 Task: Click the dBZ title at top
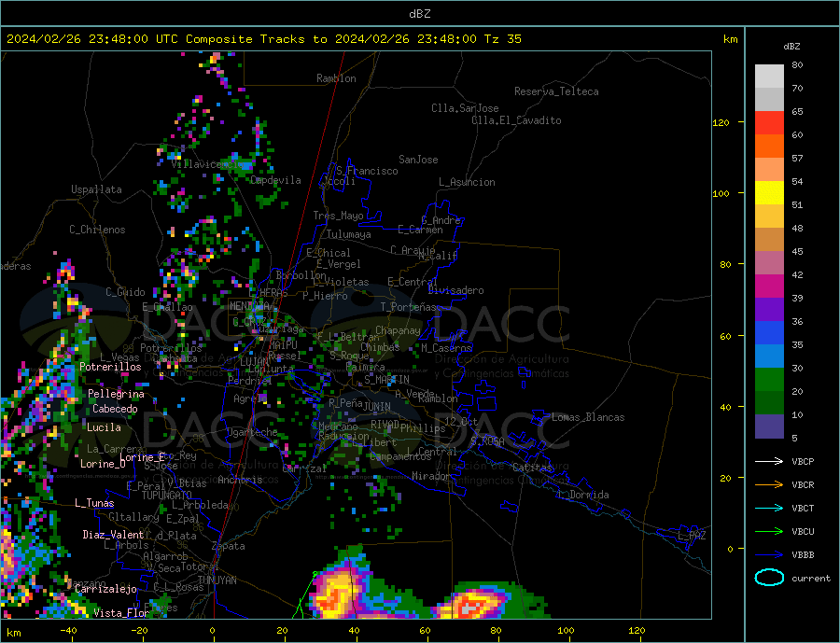click(x=419, y=14)
